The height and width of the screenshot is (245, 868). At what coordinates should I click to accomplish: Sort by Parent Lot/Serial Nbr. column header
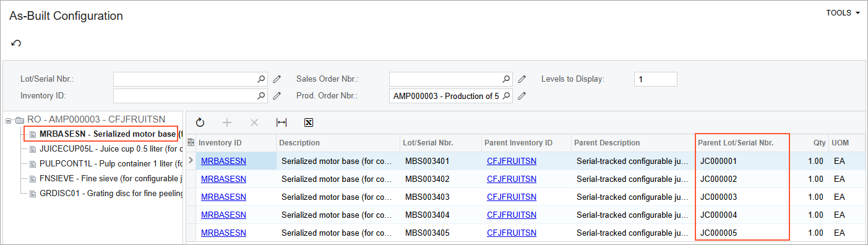(x=744, y=143)
